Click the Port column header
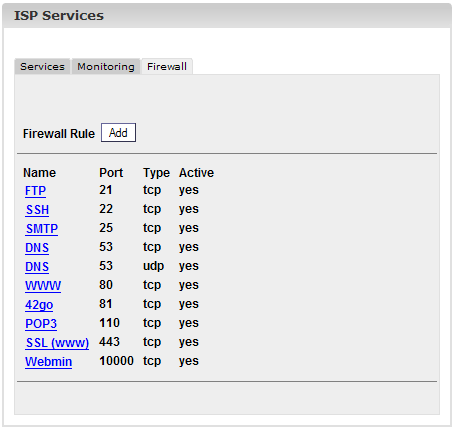Viewport: 456px width, 431px height. pos(111,173)
